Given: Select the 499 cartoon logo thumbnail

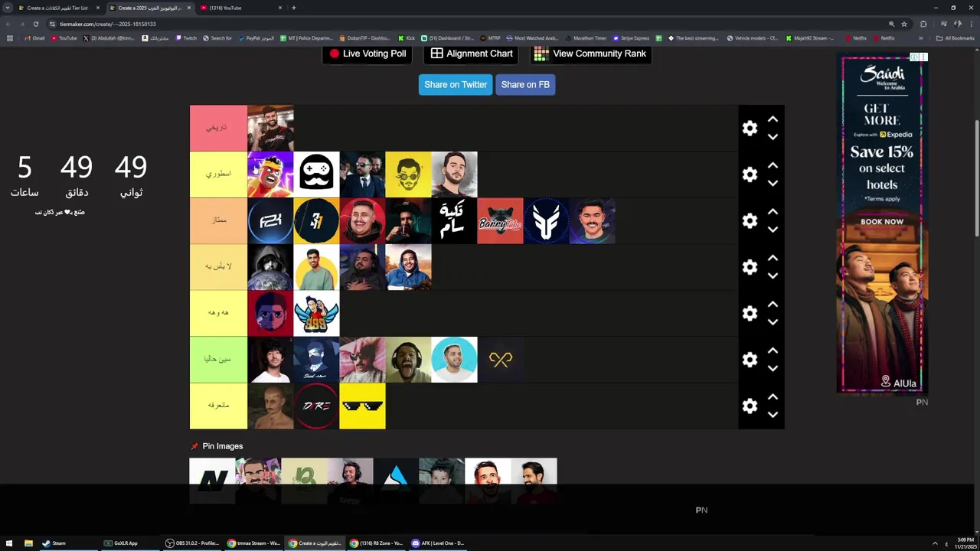Looking at the screenshot, I should point(316,313).
